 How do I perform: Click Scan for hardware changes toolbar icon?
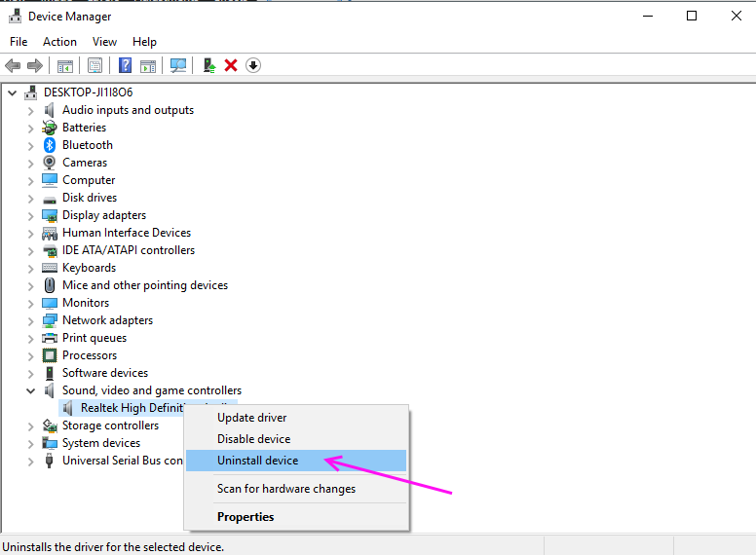(x=178, y=65)
